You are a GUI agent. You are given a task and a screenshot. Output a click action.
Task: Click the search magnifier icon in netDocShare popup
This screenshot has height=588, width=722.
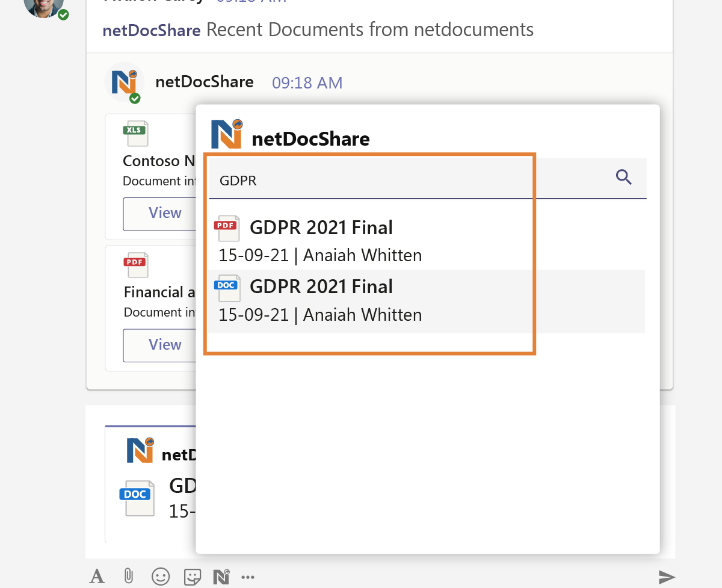click(x=624, y=177)
